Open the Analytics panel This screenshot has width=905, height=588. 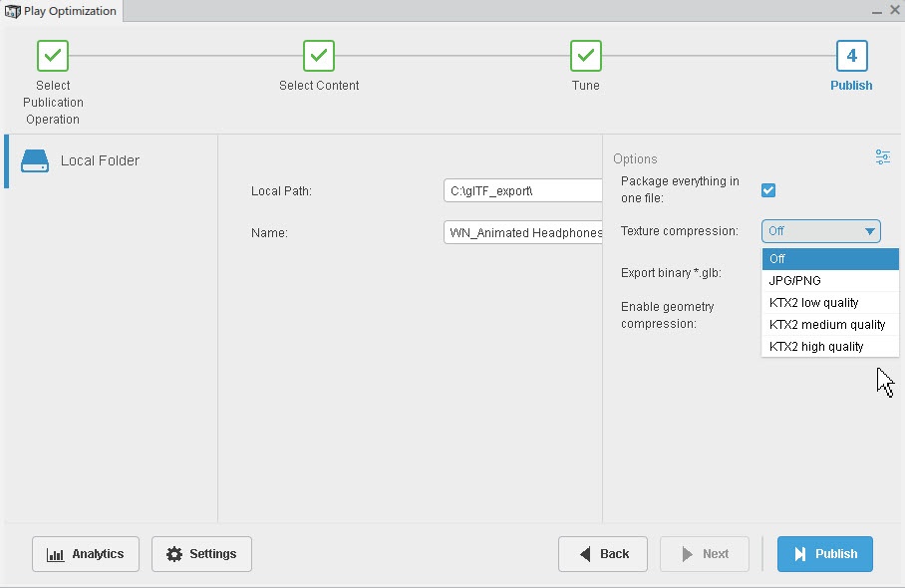86,554
